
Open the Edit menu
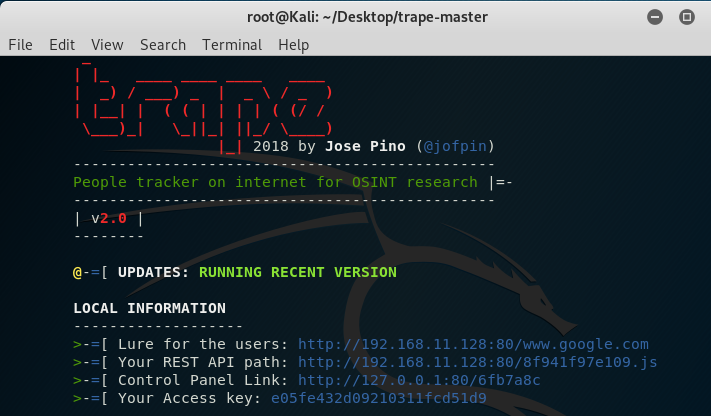(x=62, y=45)
